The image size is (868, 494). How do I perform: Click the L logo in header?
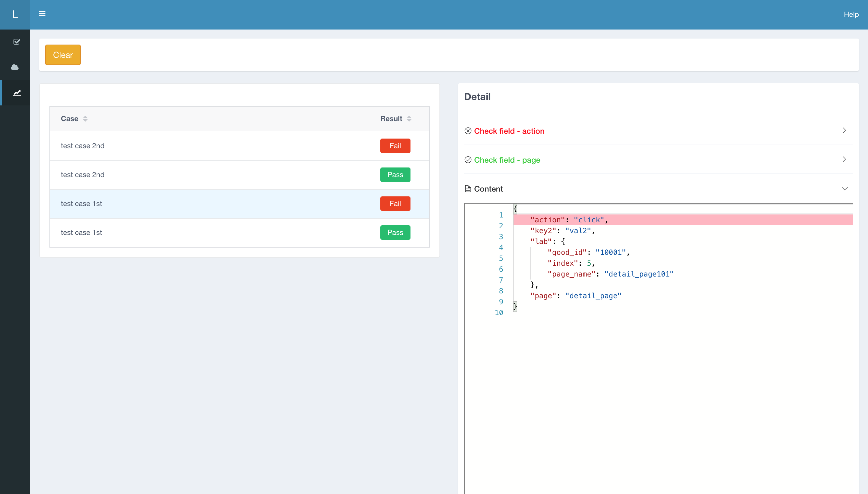(15, 14)
